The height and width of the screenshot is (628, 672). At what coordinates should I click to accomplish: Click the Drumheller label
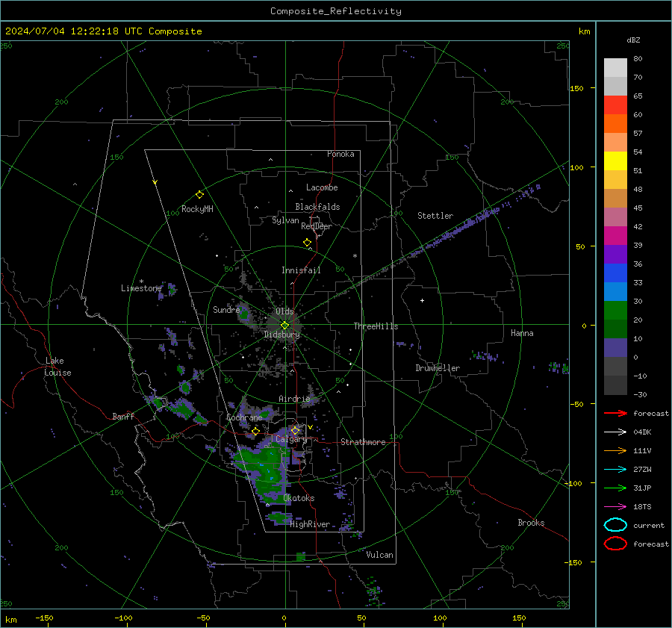pyautogui.click(x=438, y=368)
